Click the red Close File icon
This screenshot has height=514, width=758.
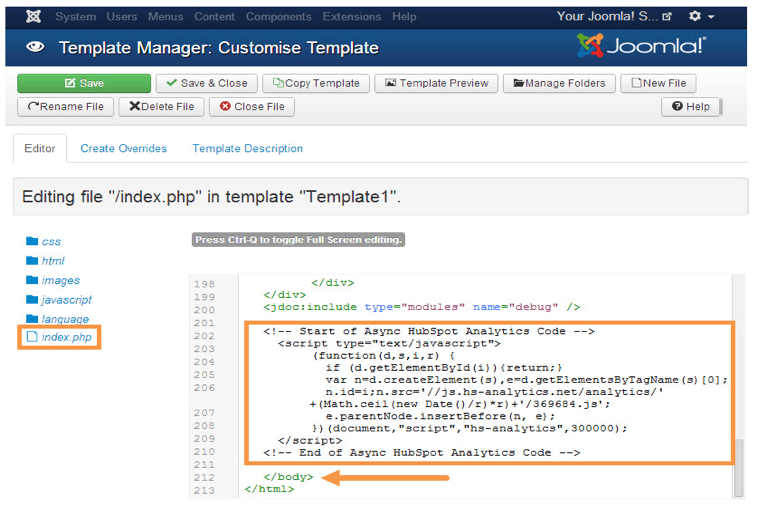point(225,106)
